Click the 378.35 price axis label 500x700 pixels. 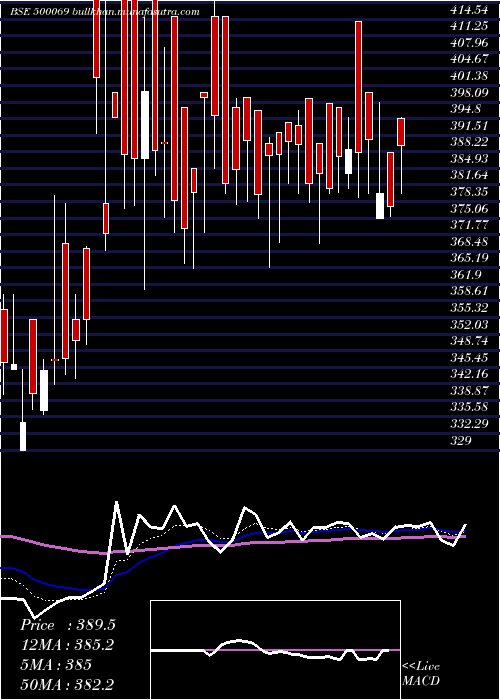tap(468, 192)
